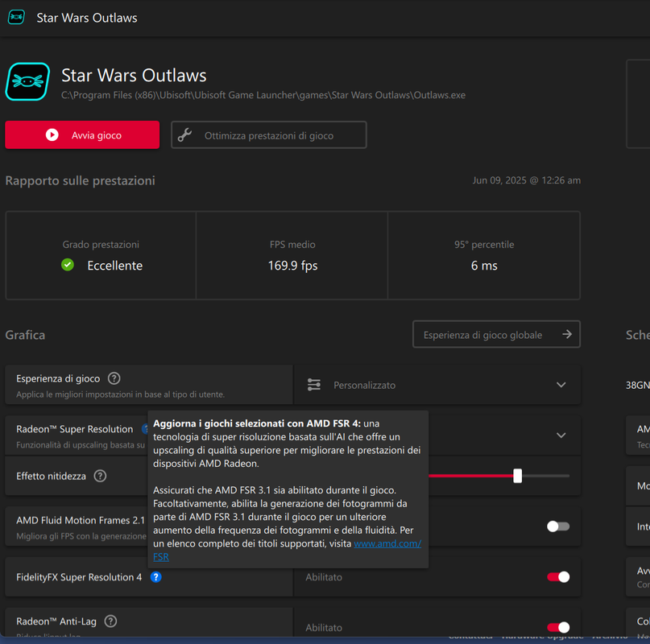Open help for Radeon Anti-Lag

pos(110,621)
